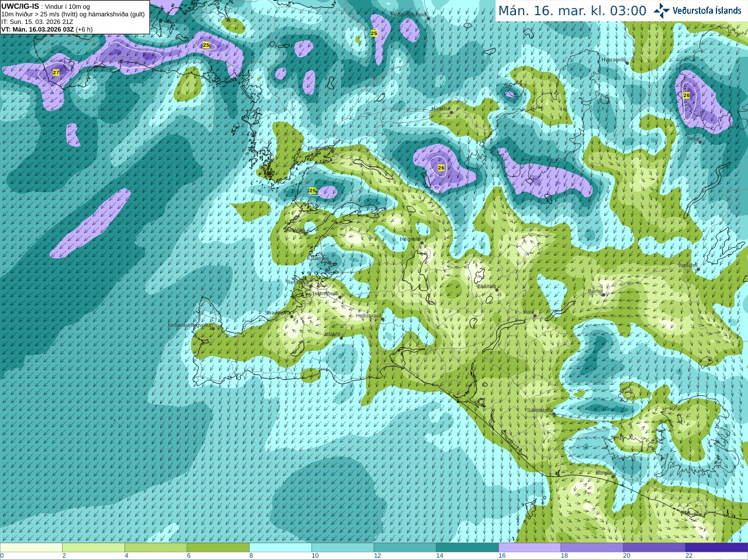
Task: Select the 2–4 m/s legend color
Action: click(x=93, y=548)
